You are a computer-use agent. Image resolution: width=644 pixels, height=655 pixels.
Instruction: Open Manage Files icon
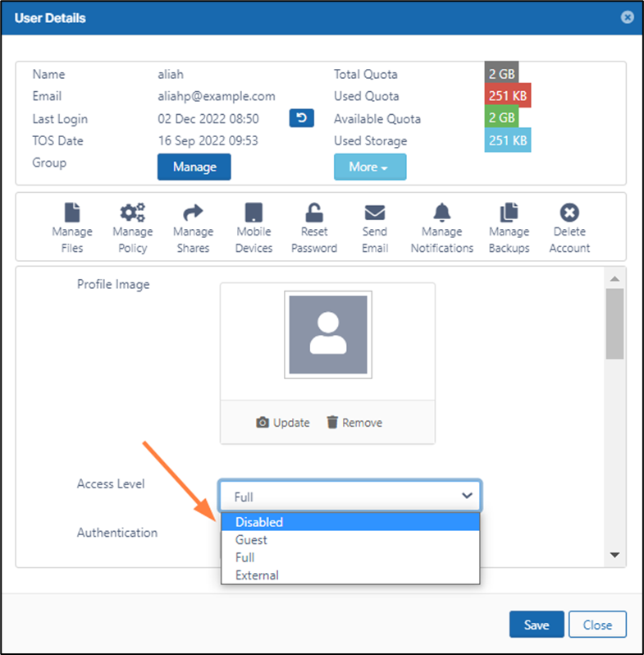pyautogui.click(x=72, y=213)
